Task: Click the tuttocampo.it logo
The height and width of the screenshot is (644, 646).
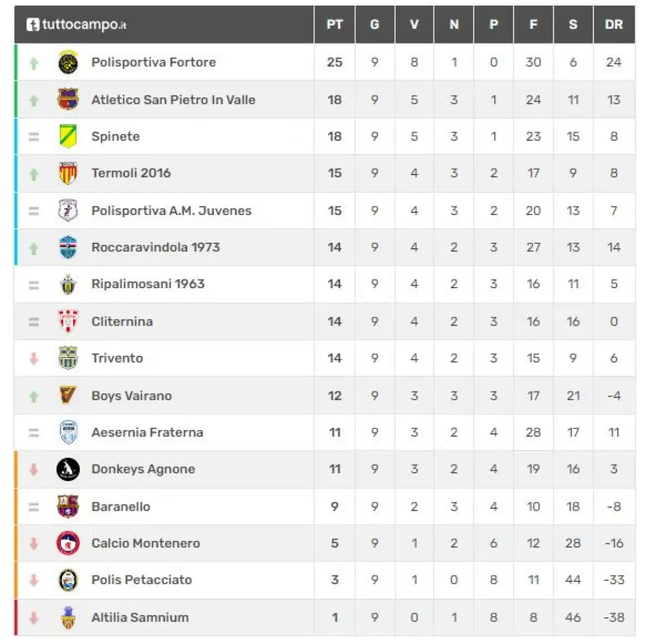Action: click(76, 24)
